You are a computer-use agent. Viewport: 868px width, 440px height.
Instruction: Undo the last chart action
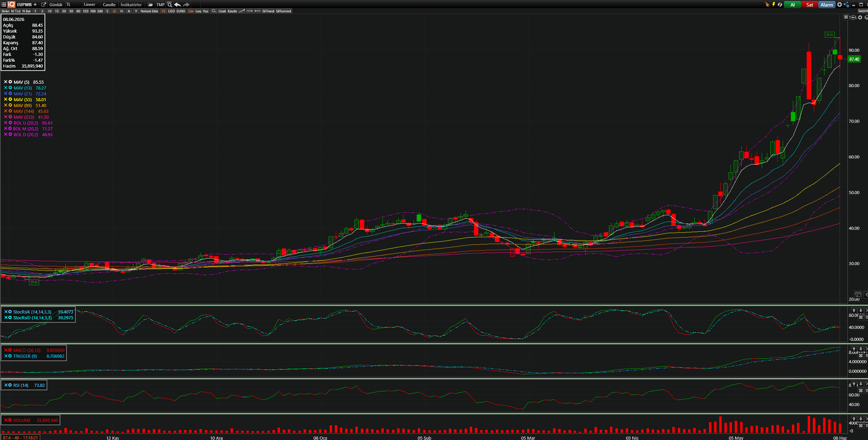(177, 4)
